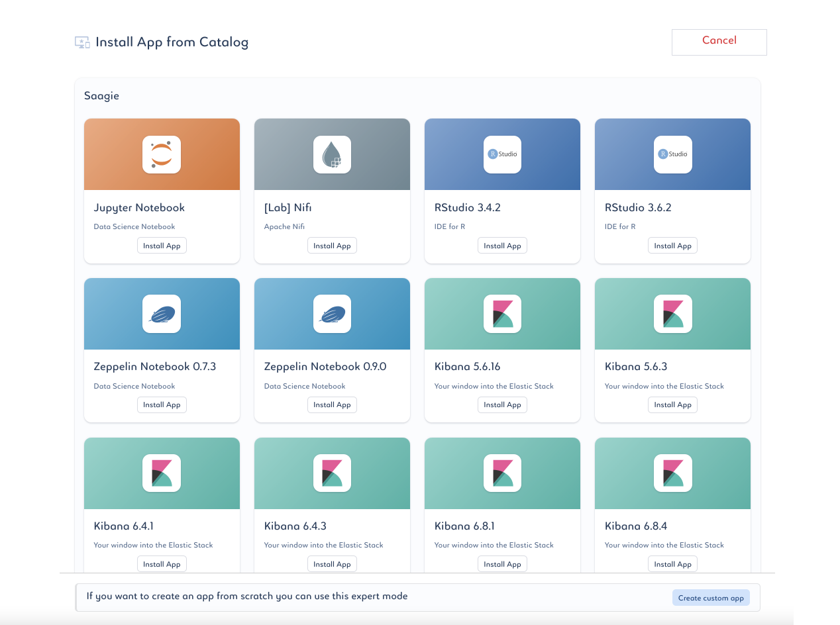Install Kibana 5.6.3 app
The width and height of the screenshot is (840, 625).
pos(672,405)
